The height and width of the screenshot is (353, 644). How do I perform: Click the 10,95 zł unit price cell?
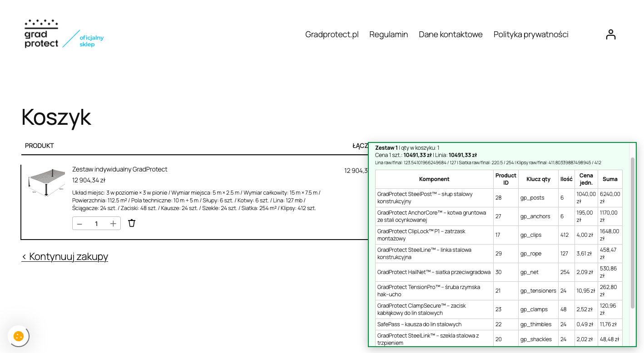pos(586,291)
